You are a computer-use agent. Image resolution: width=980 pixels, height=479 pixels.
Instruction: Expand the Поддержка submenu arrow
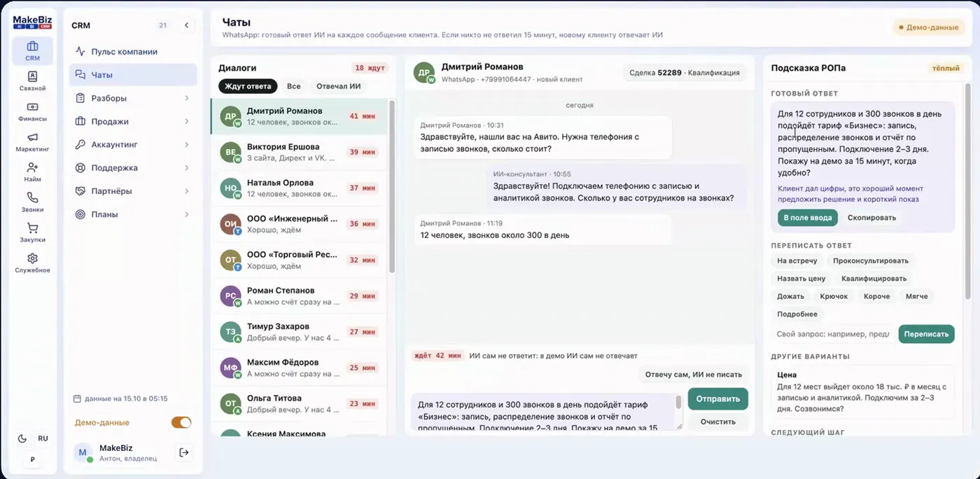tap(187, 168)
